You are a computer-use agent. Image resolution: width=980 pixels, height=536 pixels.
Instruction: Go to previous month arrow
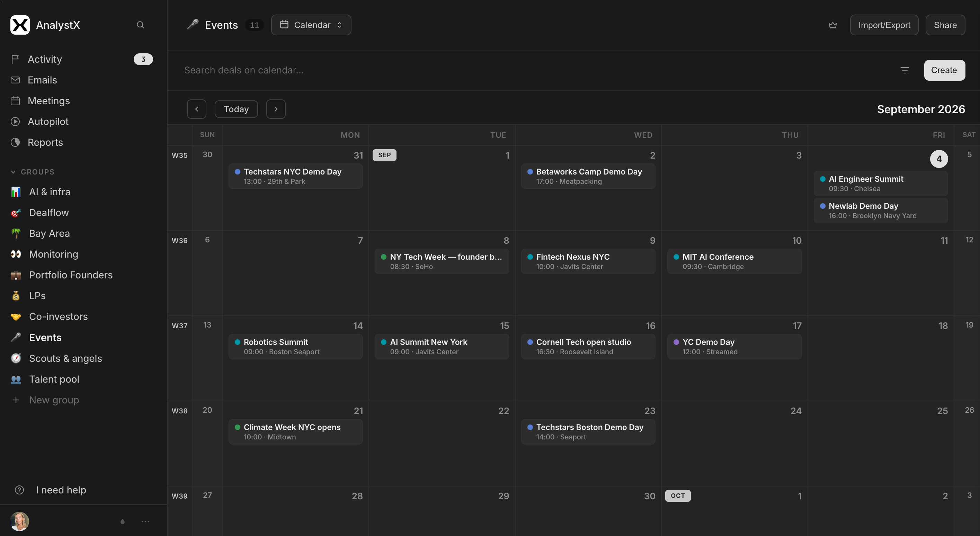tap(197, 109)
